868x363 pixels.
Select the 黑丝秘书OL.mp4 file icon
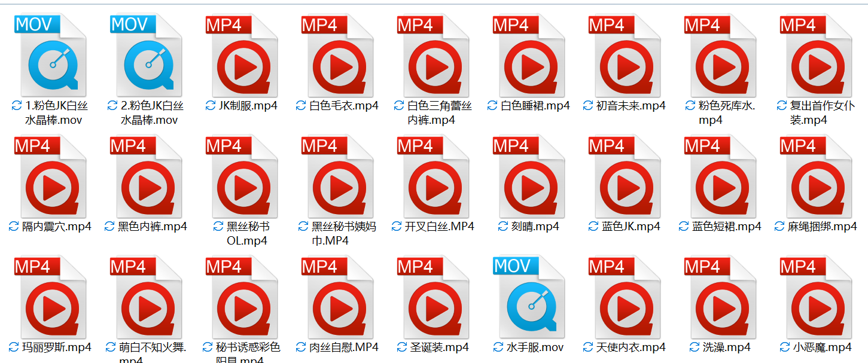click(241, 176)
